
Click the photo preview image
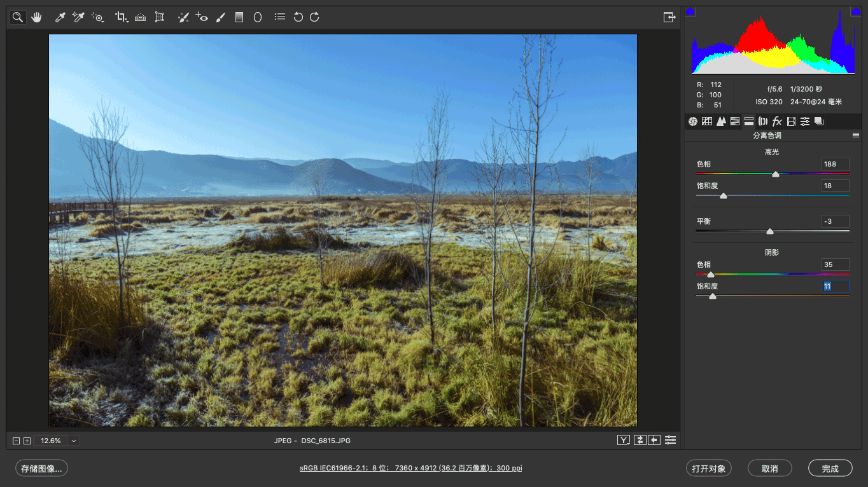(343, 230)
